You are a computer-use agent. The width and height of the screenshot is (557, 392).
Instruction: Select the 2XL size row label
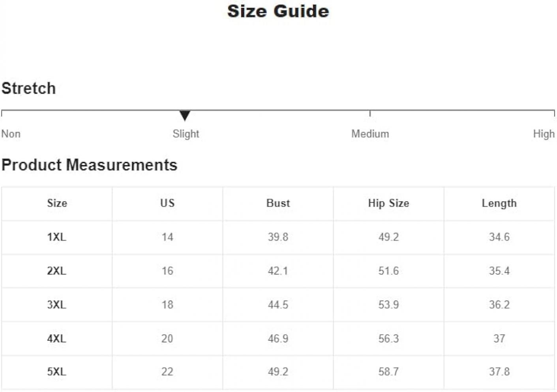click(x=57, y=271)
